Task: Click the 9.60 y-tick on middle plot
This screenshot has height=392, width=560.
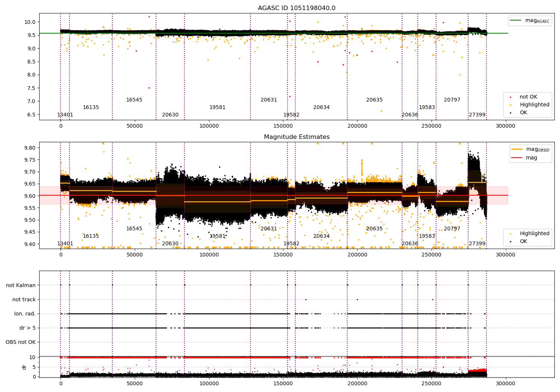Action: (29, 196)
